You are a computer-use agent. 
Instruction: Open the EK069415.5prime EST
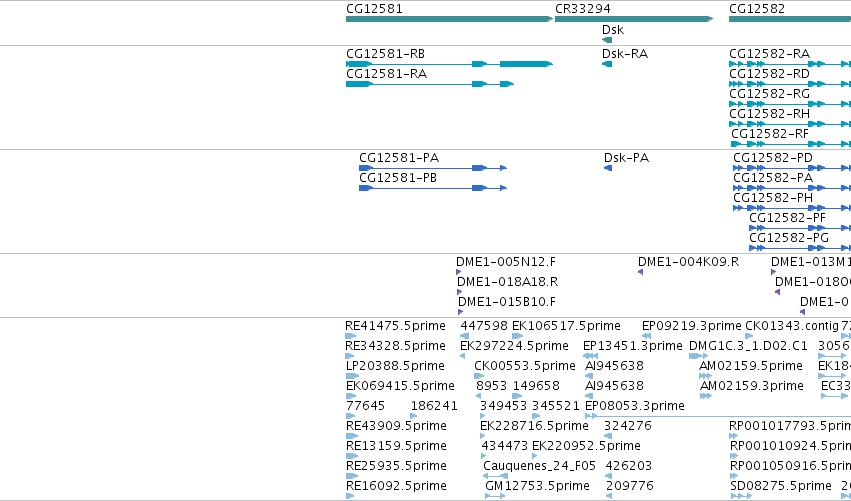pyautogui.click(x=400, y=386)
